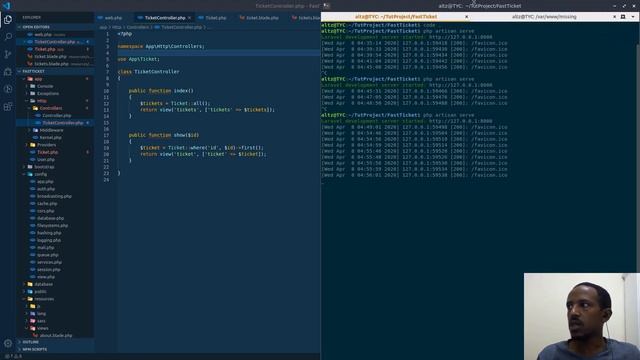This screenshot has width=640, height=360.
Task: Open Controller.php in Controllers folder
Action: point(56,116)
